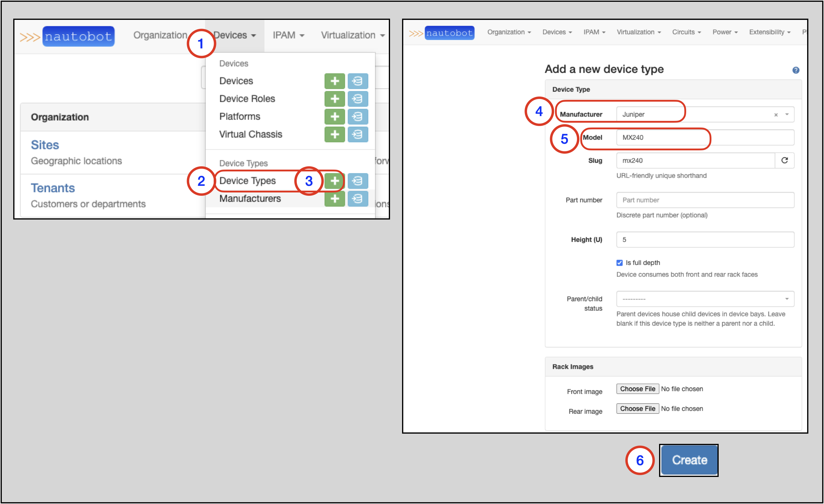Add a Device Type using the plus icon
The width and height of the screenshot is (824, 504).
coord(334,181)
